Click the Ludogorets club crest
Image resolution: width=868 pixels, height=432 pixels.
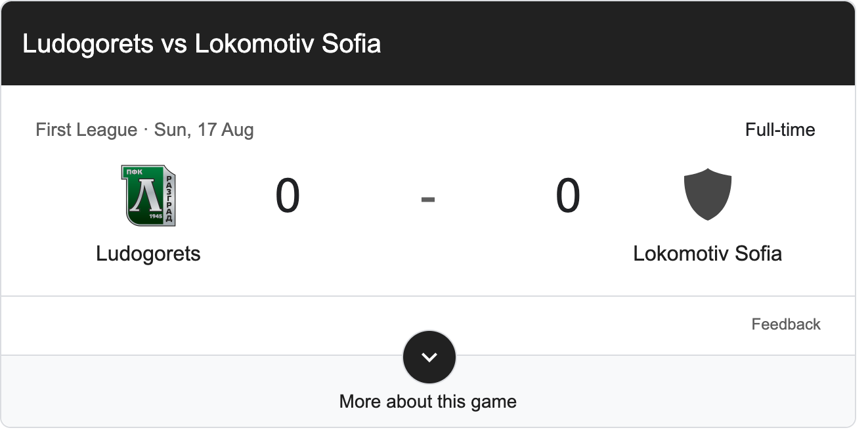click(148, 196)
